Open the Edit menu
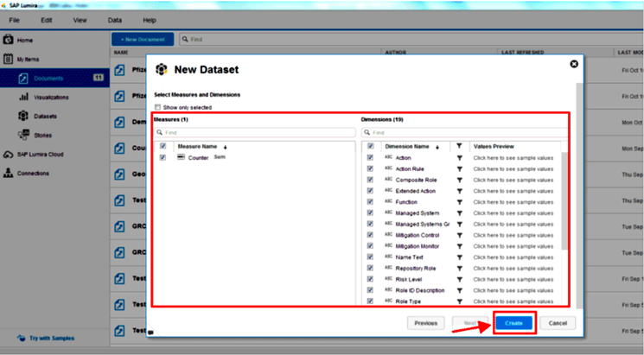 coord(47,20)
